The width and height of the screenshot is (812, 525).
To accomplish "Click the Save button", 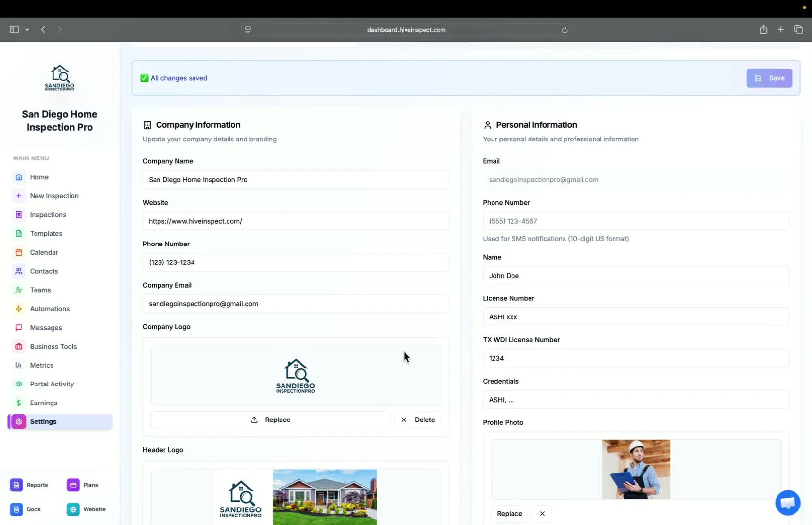I will pos(769,78).
